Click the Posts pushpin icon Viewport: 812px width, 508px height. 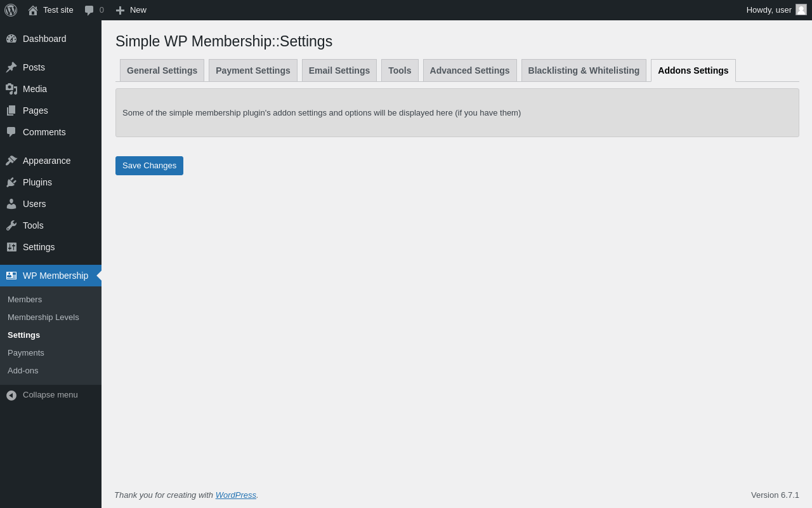11,67
